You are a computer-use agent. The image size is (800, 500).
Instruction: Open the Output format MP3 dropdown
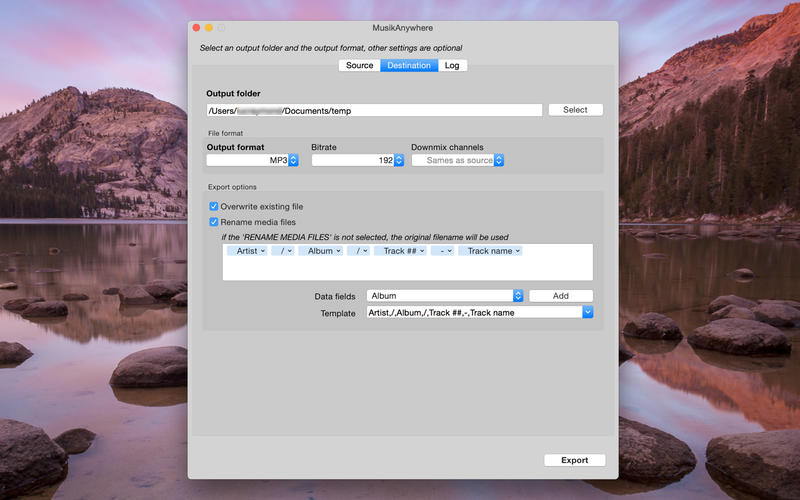pyautogui.click(x=293, y=160)
